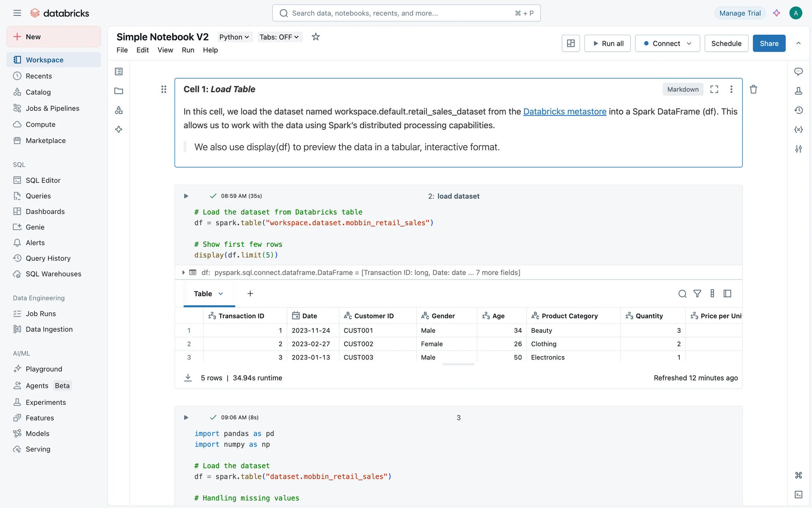
Task: Open the table of contents panel icon
Action: [x=119, y=72]
